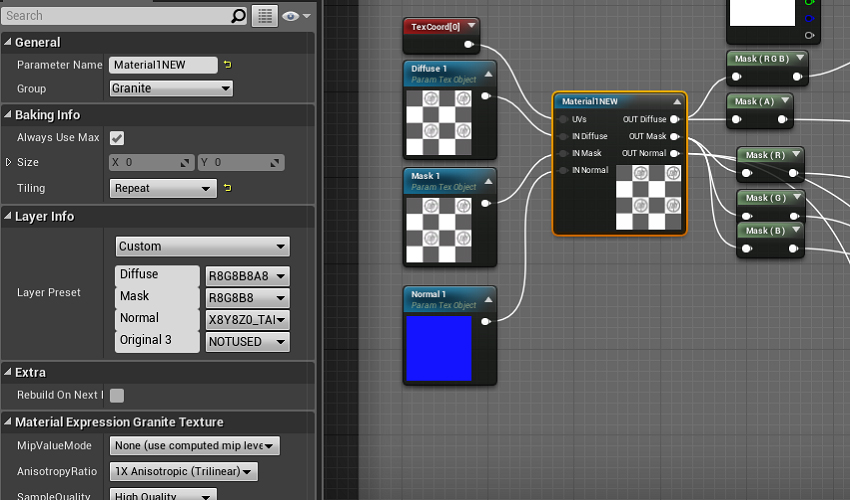This screenshot has width=850, height=500.
Task: Click the blue Normal 1 texture preview
Action: coord(438,348)
